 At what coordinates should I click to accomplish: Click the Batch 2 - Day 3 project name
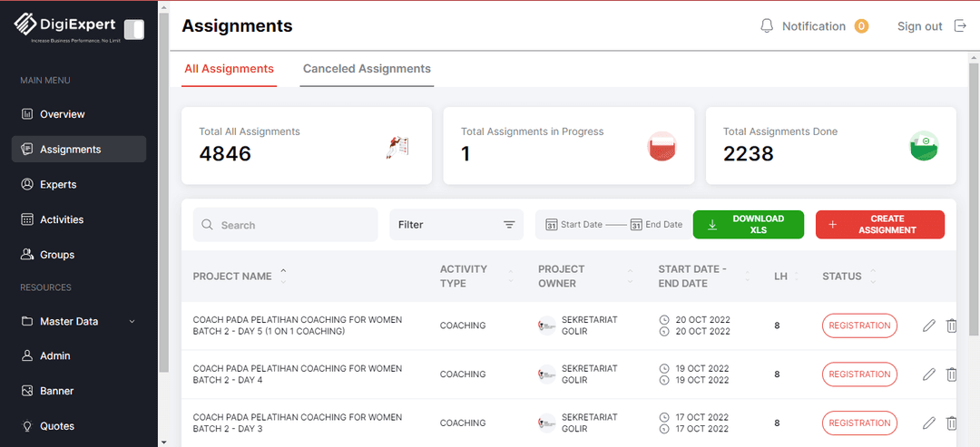[x=298, y=423]
